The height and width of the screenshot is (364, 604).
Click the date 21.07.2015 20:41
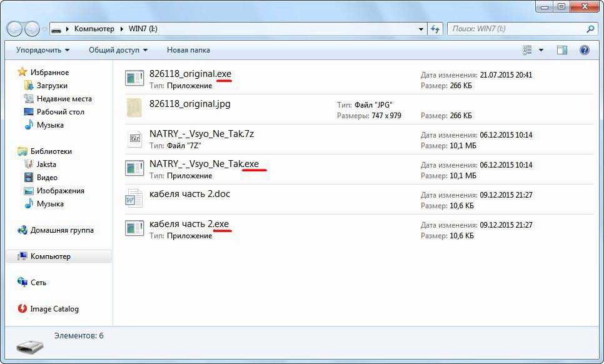tap(506, 75)
